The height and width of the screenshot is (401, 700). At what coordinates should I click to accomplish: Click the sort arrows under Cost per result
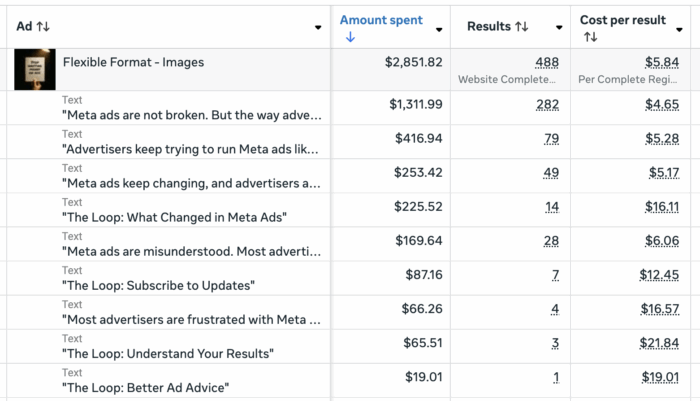[590, 36]
